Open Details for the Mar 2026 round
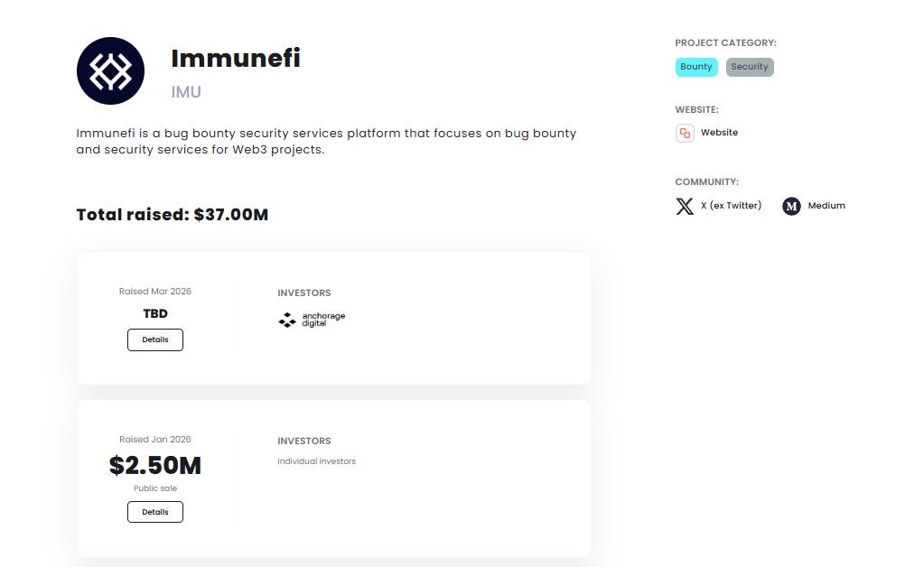Viewport: 924px width, 567px height. [x=154, y=339]
